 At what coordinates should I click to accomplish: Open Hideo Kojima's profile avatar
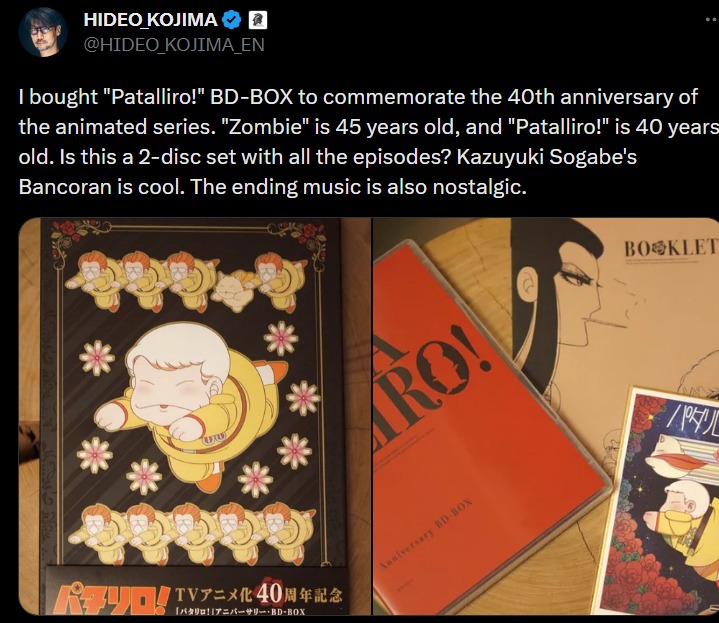coord(43,32)
